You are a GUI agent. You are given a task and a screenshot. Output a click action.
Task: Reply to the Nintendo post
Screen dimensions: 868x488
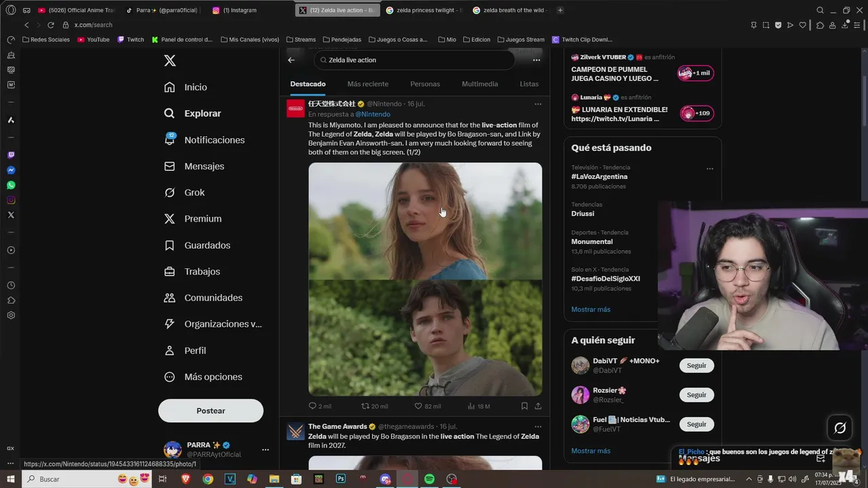[319, 406]
